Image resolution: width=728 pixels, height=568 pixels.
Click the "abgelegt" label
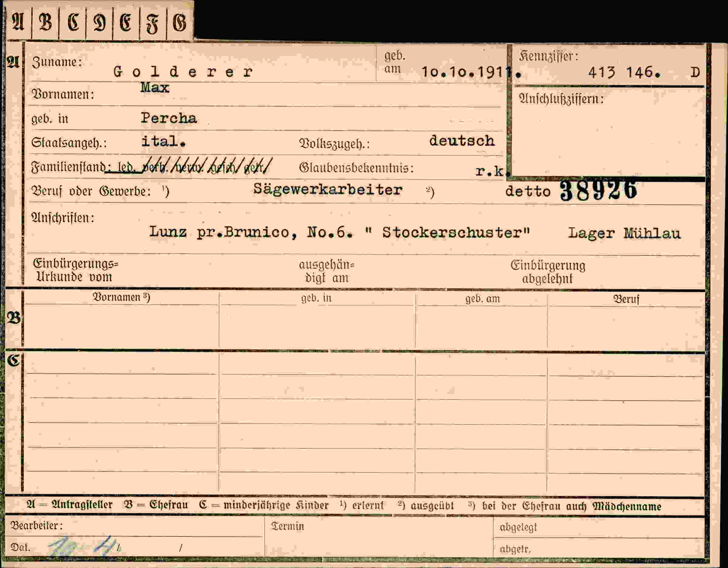click(x=518, y=527)
